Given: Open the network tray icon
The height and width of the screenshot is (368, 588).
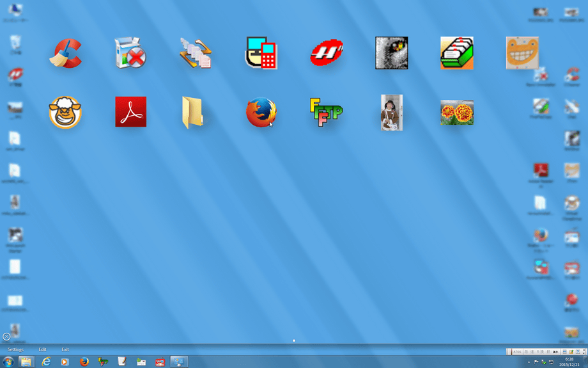Looking at the screenshot, I should tap(551, 362).
